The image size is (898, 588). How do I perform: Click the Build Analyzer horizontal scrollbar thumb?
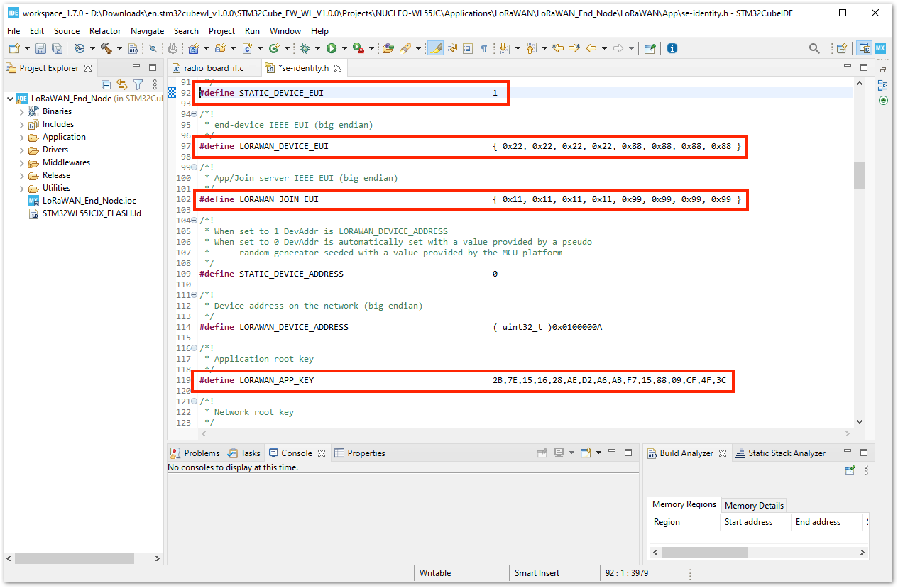(704, 552)
